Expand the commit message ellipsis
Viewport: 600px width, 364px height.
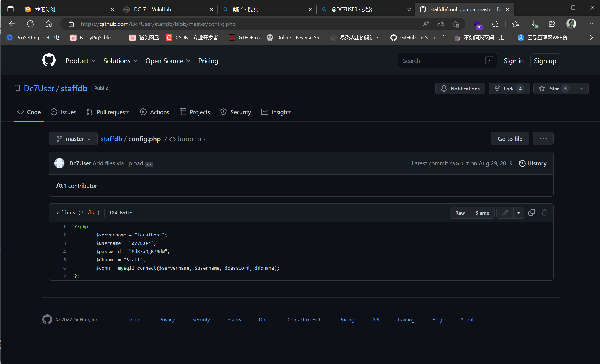(149, 164)
